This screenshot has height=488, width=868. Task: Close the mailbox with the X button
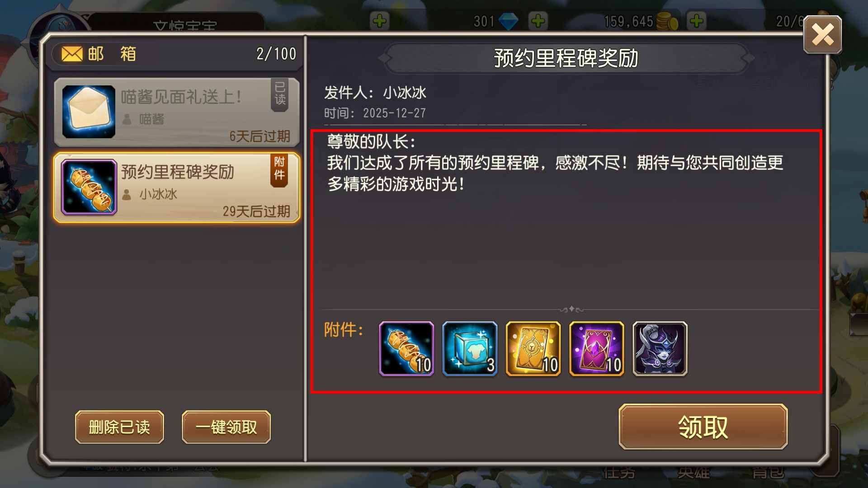[x=822, y=35]
